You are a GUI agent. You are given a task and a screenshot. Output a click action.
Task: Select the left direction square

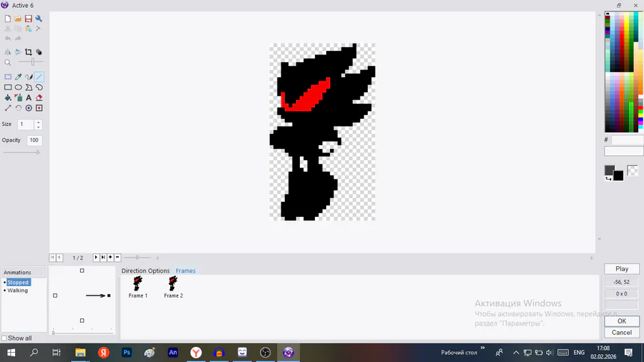point(55,295)
